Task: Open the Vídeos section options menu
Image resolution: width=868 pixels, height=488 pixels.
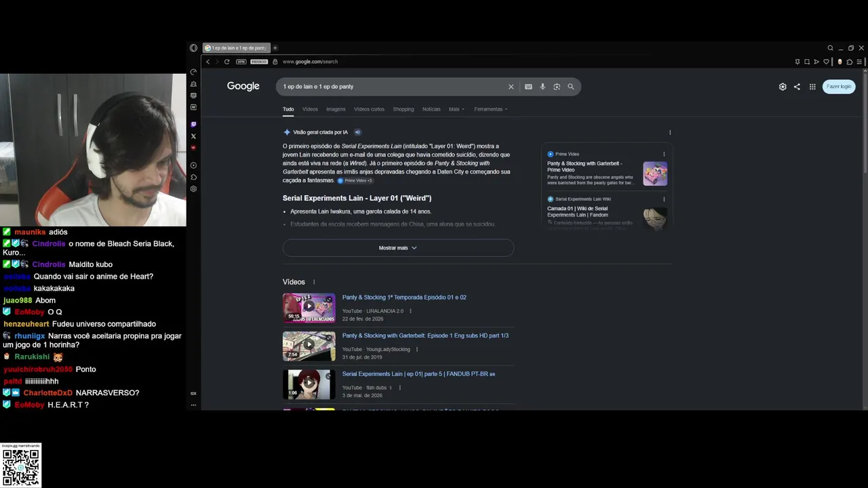Action: [x=314, y=282]
